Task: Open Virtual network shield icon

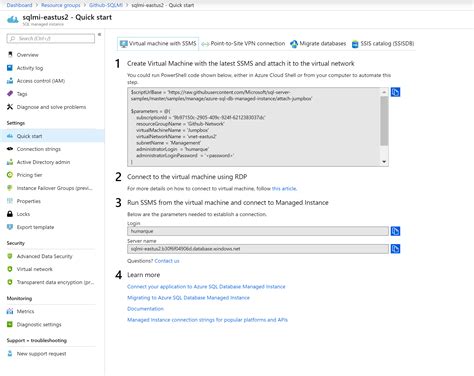Action: click(x=10, y=269)
